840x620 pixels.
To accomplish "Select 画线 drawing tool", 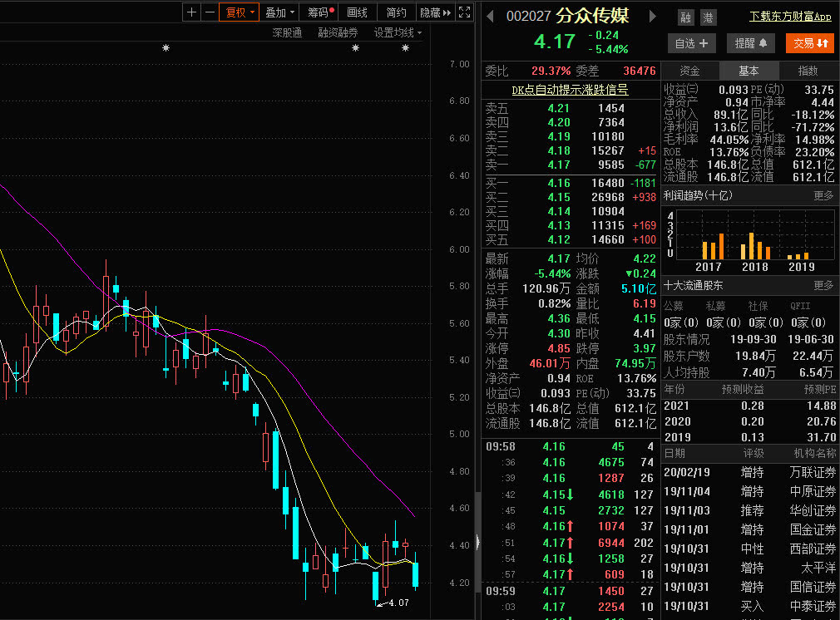I will (358, 12).
